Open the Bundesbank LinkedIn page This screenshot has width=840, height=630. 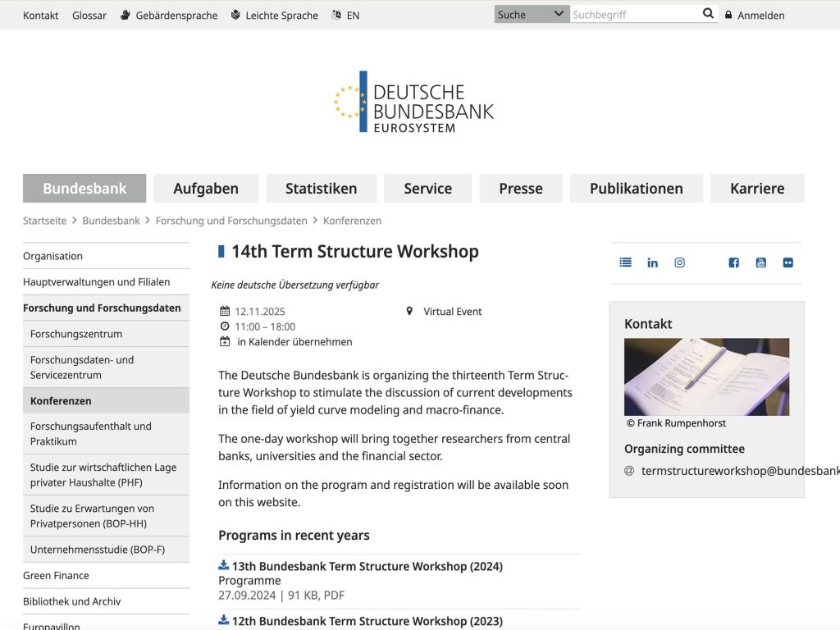652,262
